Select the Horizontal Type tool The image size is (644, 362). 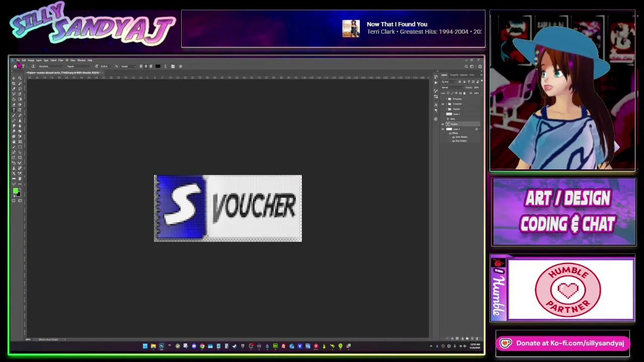tap(14, 110)
